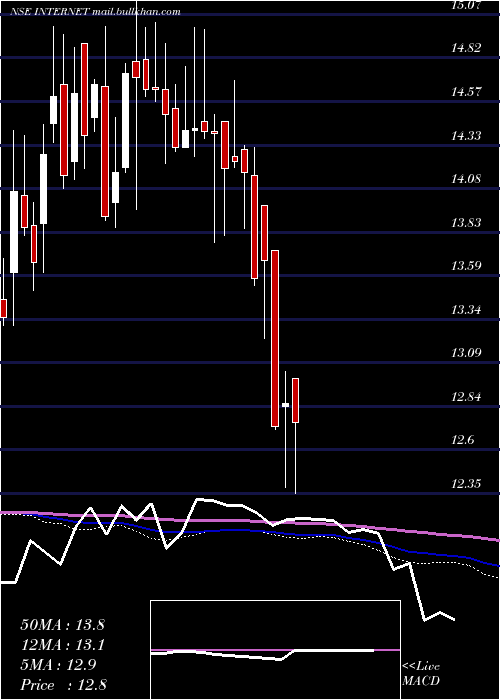Click the 13.34 price axis label

pos(466,309)
